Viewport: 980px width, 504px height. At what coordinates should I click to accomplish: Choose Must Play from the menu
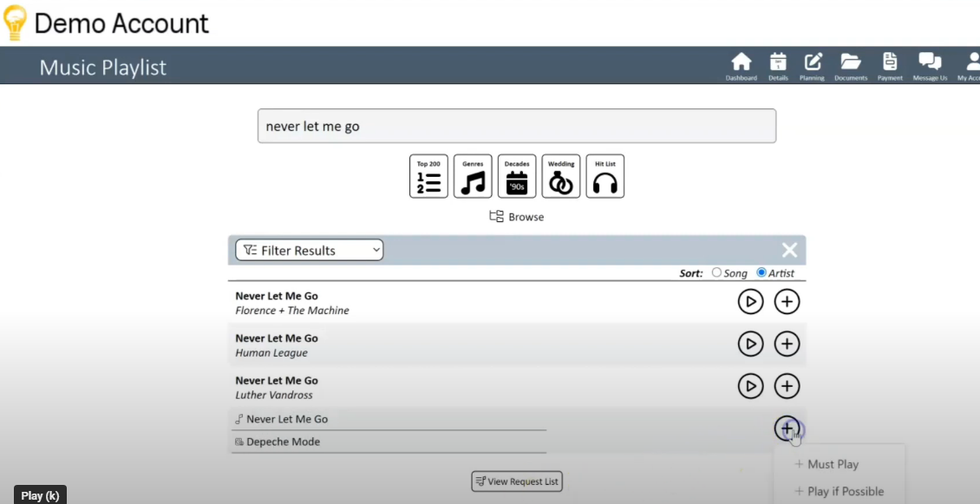826,464
